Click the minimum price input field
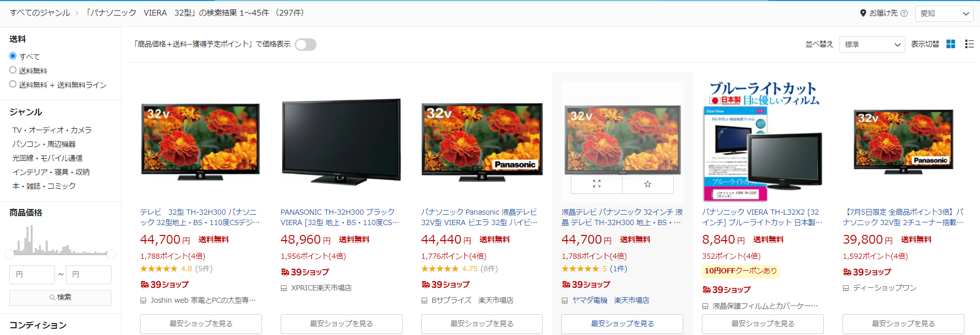 (x=32, y=275)
